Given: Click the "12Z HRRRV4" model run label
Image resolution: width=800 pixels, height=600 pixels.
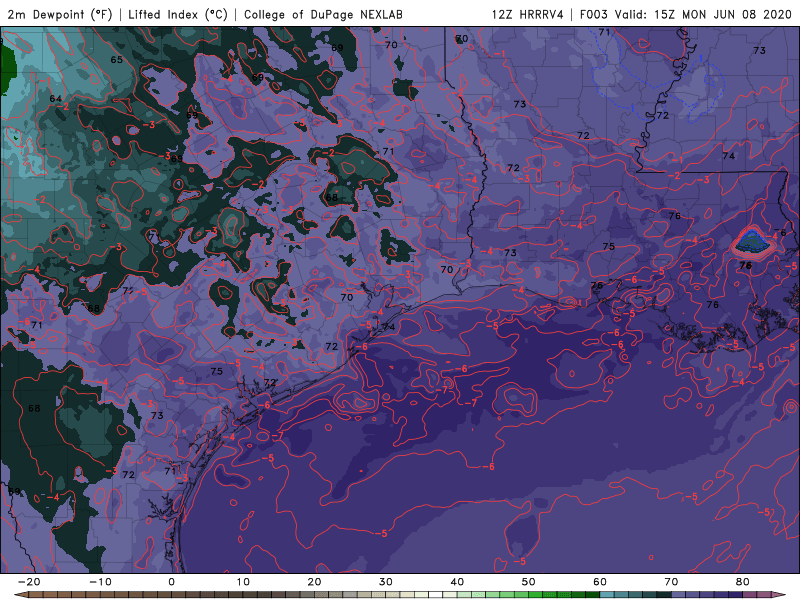Looking at the screenshot, I should click(528, 14).
